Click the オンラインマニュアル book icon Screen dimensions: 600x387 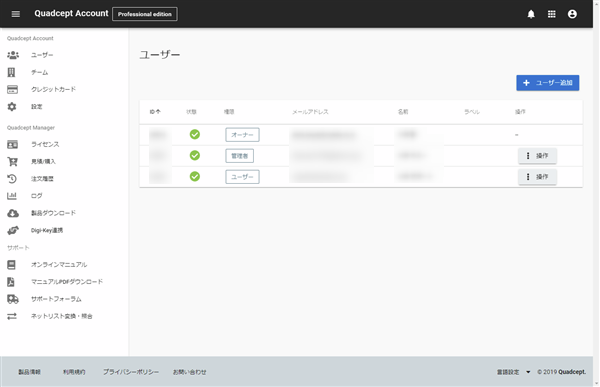11,265
